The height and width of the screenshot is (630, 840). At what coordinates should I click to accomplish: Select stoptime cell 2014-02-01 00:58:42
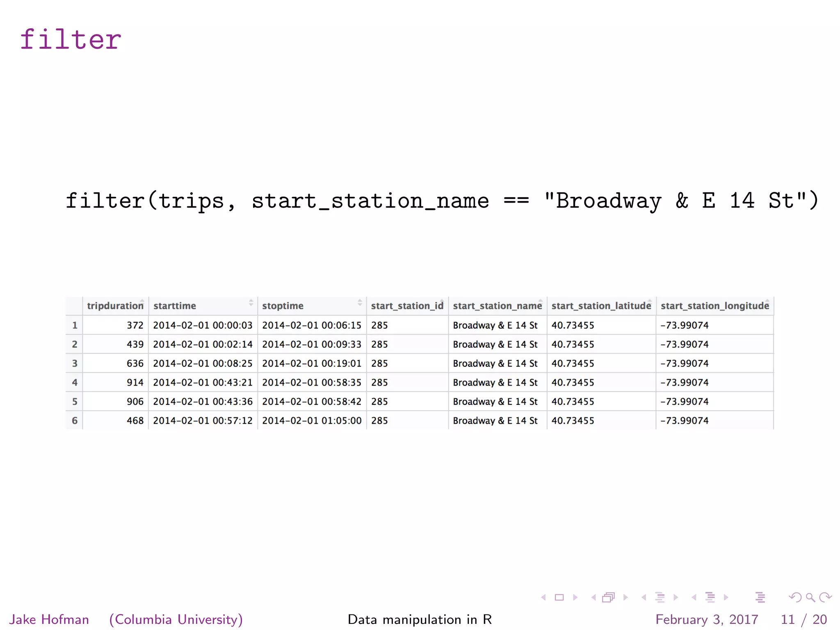click(x=312, y=402)
